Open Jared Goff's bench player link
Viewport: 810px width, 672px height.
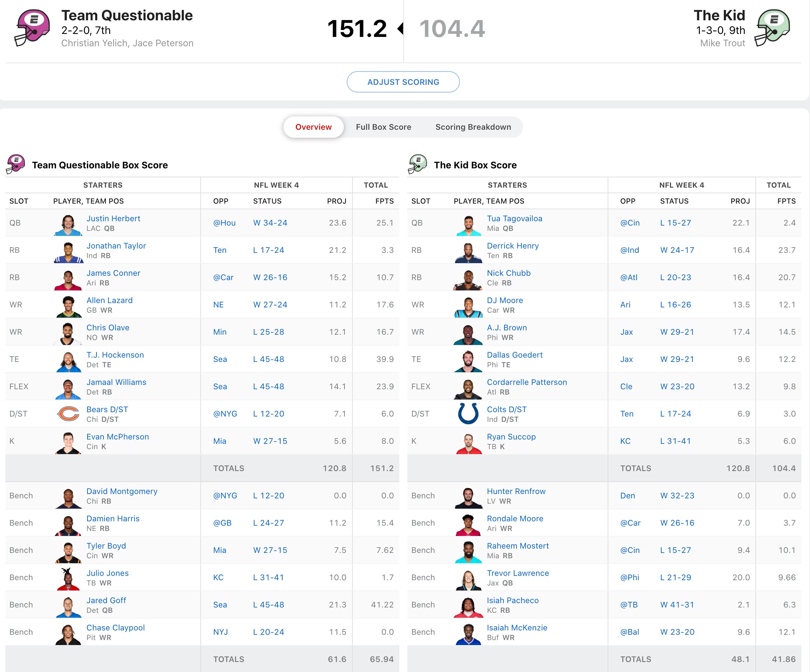(106, 600)
